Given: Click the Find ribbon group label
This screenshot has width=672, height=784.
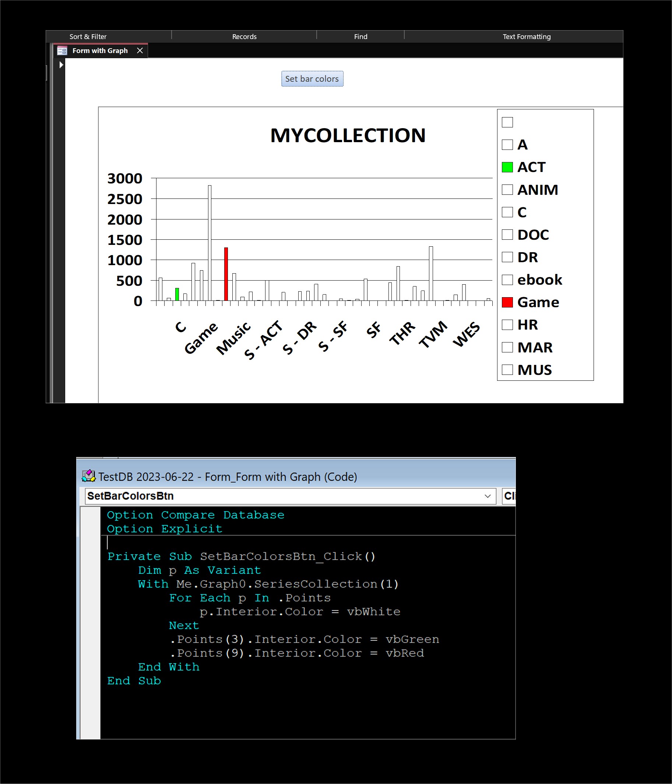Looking at the screenshot, I should click(360, 37).
